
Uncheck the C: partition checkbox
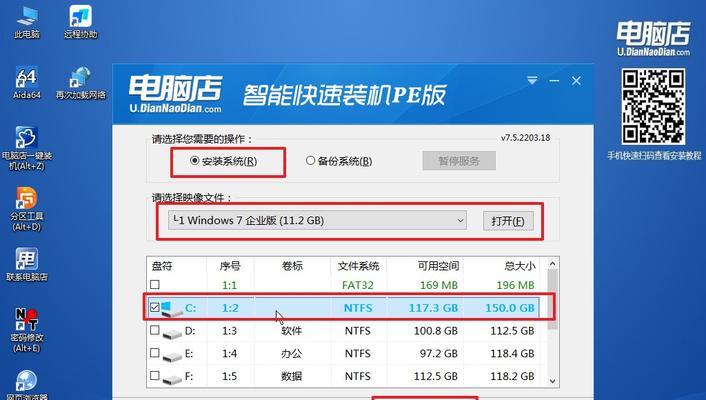coord(155,307)
